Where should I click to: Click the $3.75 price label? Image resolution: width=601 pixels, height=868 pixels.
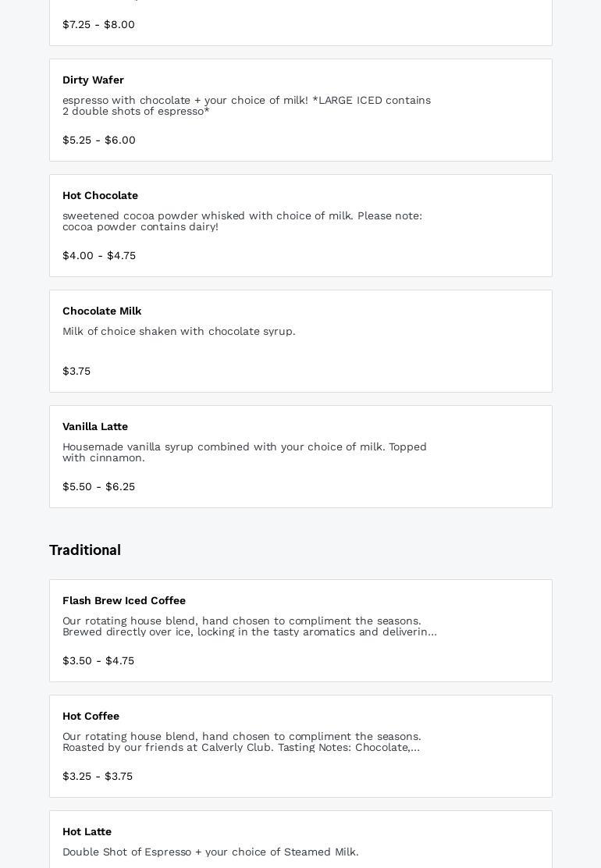[76, 371]
